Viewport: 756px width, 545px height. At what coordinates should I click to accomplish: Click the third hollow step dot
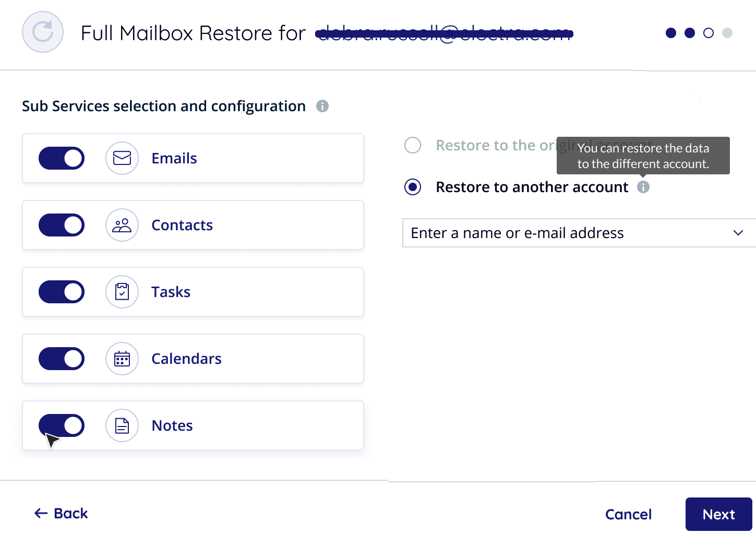point(709,33)
